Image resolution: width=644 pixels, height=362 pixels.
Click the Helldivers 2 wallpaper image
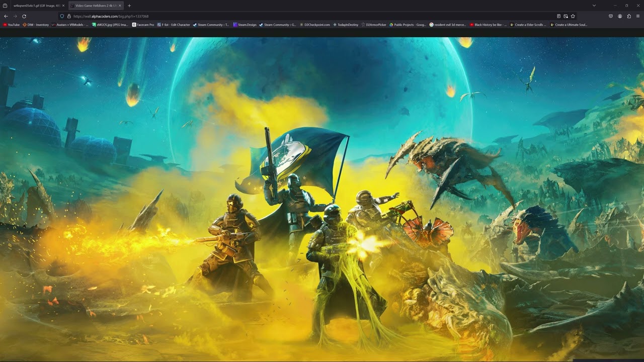coord(322,199)
